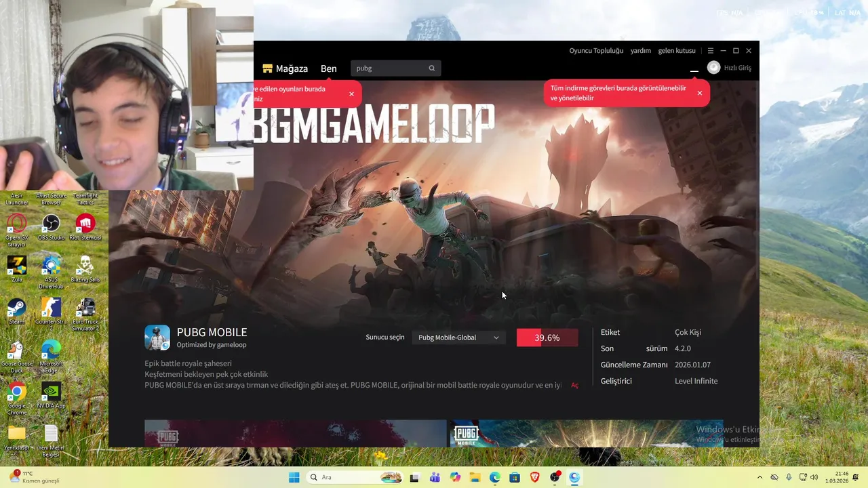Click 'Optimized by gameloop' text
Image resolution: width=868 pixels, height=488 pixels.
click(x=212, y=345)
